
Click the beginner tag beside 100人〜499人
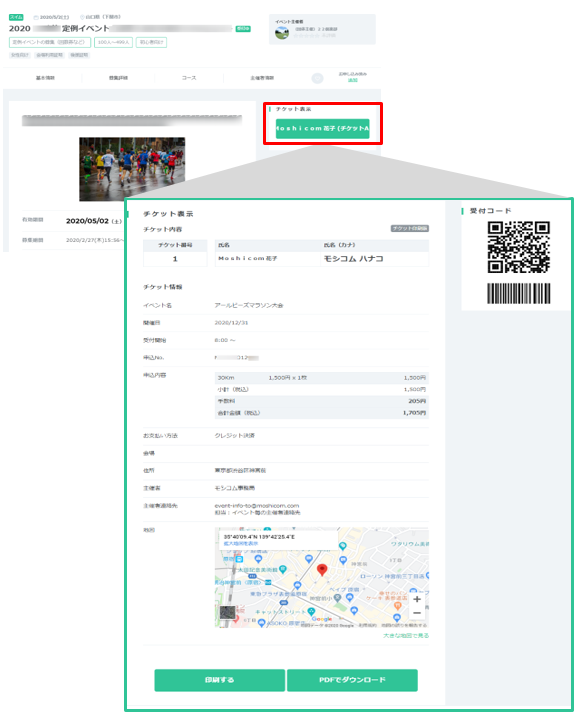[151, 42]
